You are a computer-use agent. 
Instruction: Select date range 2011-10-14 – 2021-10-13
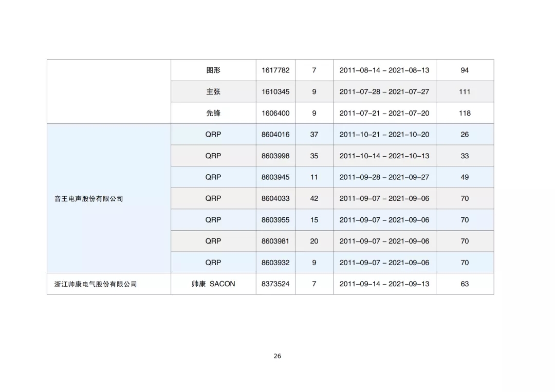click(x=384, y=156)
